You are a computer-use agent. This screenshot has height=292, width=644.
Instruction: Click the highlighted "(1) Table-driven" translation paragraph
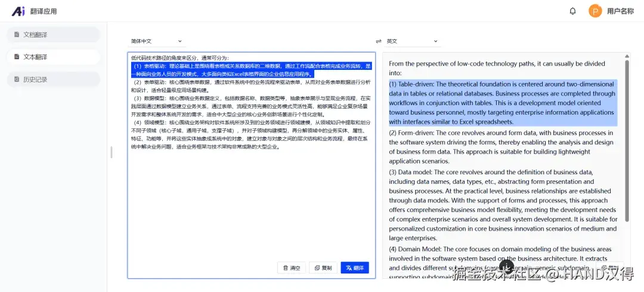[503, 103]
